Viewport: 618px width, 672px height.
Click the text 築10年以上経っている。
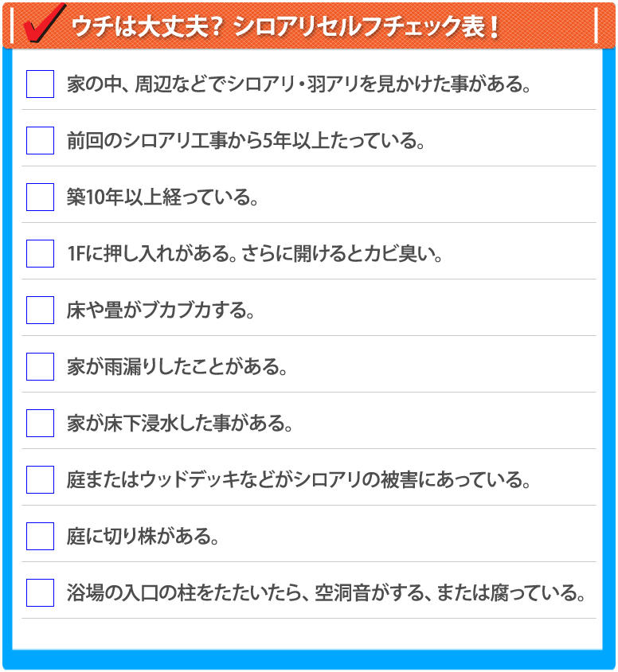pos(162,197)
